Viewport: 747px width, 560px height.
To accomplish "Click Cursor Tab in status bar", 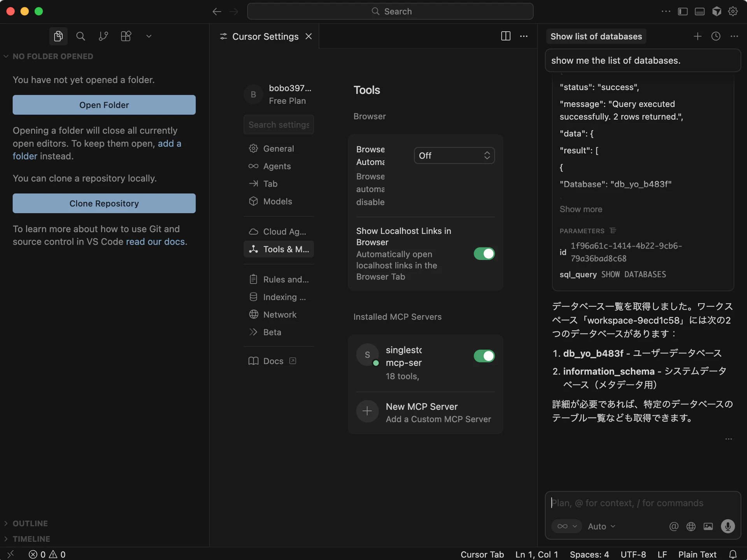I will (x=482, y=554).
